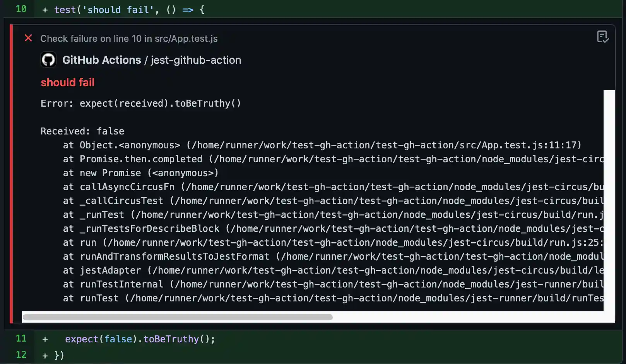The width and height of the screenshot is (626, 364).
Task: Click the plus marker on line 12
Action: tap(45, 355)
